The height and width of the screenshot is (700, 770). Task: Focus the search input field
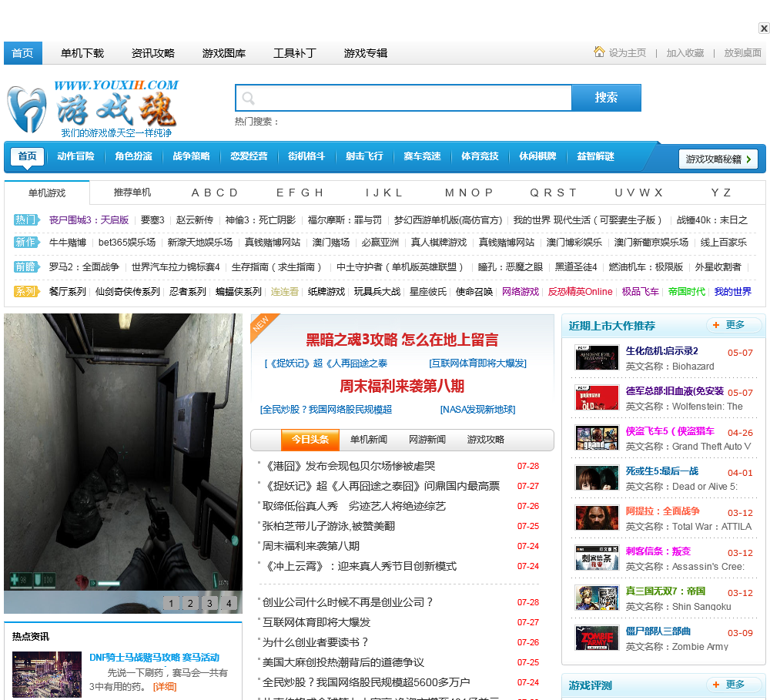403,98
